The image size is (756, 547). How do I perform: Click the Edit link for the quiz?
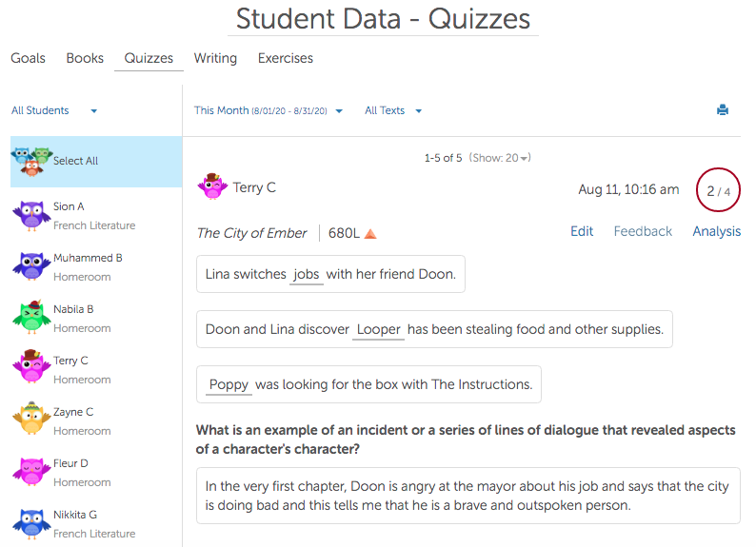click(582, 231)
